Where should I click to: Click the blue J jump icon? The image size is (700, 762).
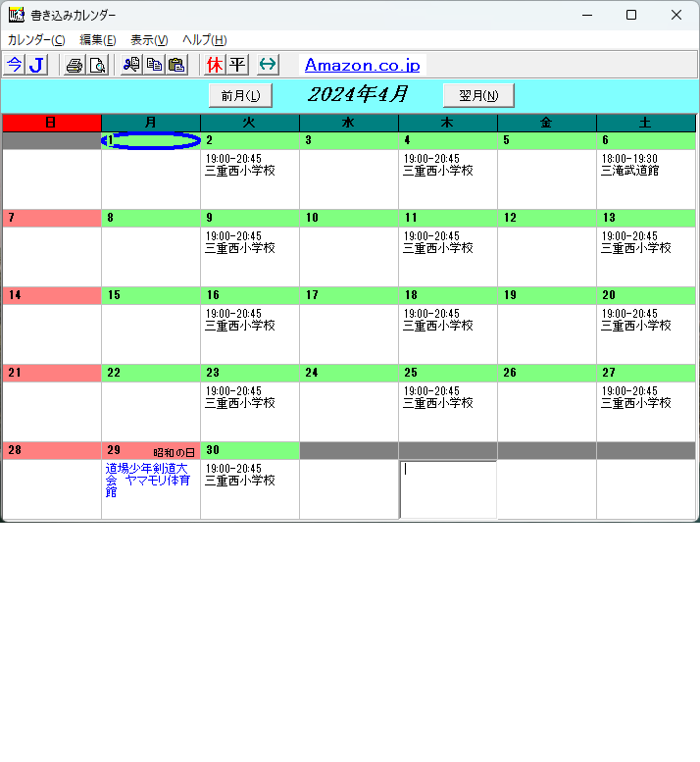pyautogui.click(x=36, y=65)
